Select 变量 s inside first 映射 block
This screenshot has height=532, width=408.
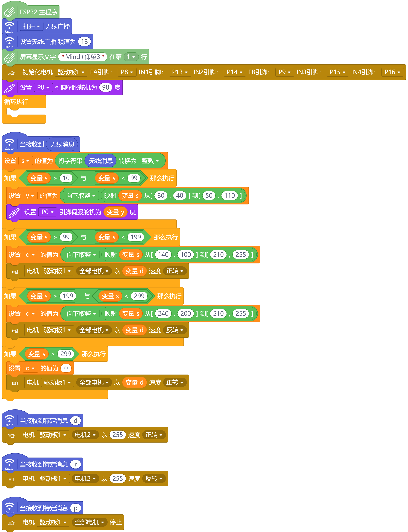pos(130,196)
